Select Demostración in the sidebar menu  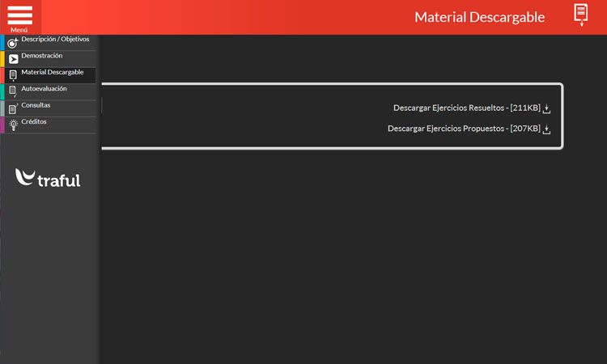[42, 56]
